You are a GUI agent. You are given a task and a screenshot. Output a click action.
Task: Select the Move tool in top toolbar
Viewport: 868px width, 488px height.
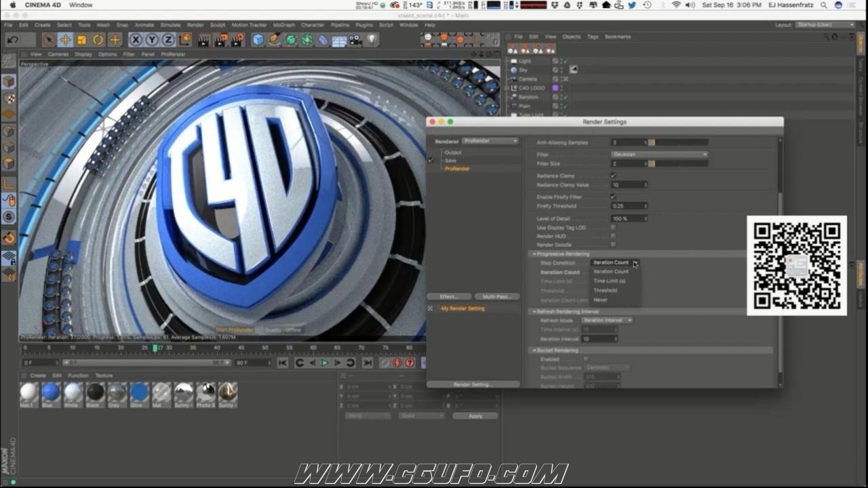65,39
